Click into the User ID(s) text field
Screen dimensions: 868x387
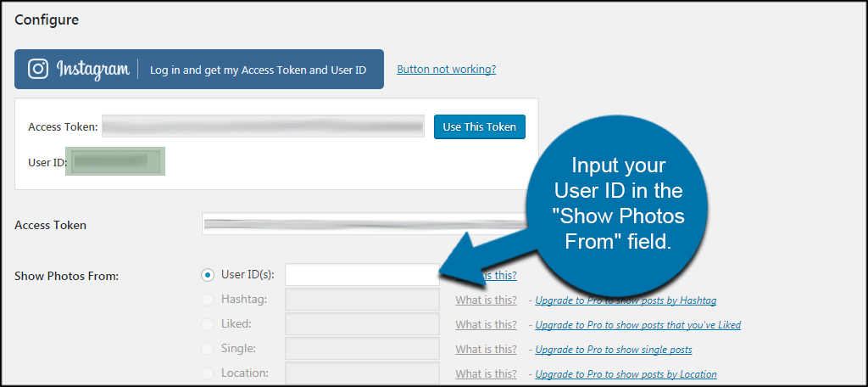[x=361, y=275]
